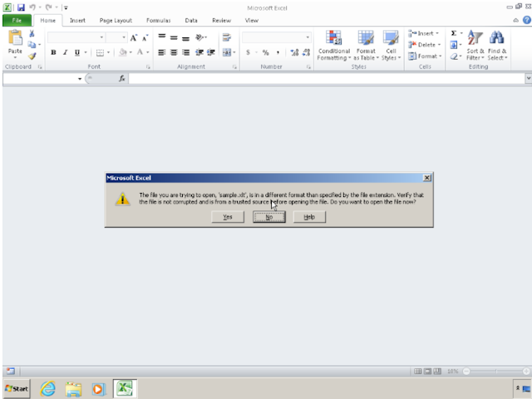The height and width of the screenshot is (399, 532).
Task: Click the Paste icon in Clipboard group
Action: tap(15, 42)
